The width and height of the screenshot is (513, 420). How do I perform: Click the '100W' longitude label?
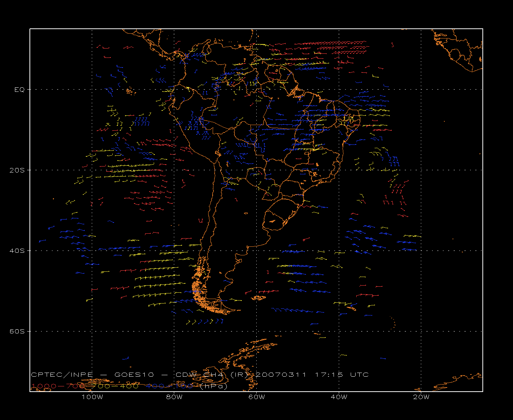click(92, 397)
